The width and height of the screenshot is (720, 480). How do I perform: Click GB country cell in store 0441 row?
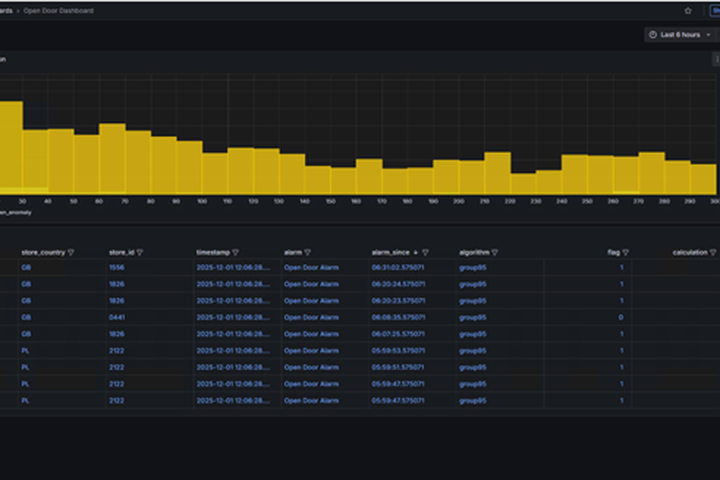point(26,317)
